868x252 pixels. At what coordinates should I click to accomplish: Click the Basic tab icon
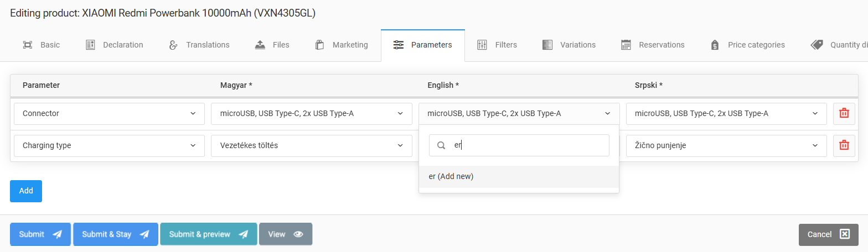(27, 45)
